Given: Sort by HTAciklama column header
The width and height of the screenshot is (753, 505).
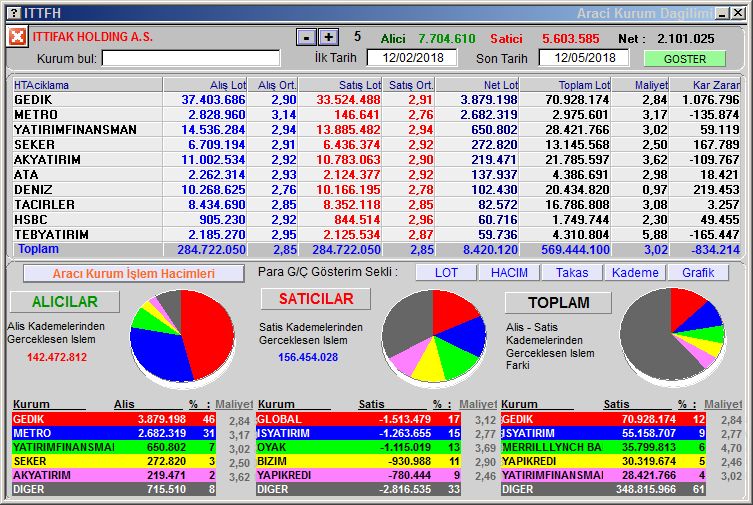Looking at the screenshot, I should pyautogui.click(x=87, y=85).
